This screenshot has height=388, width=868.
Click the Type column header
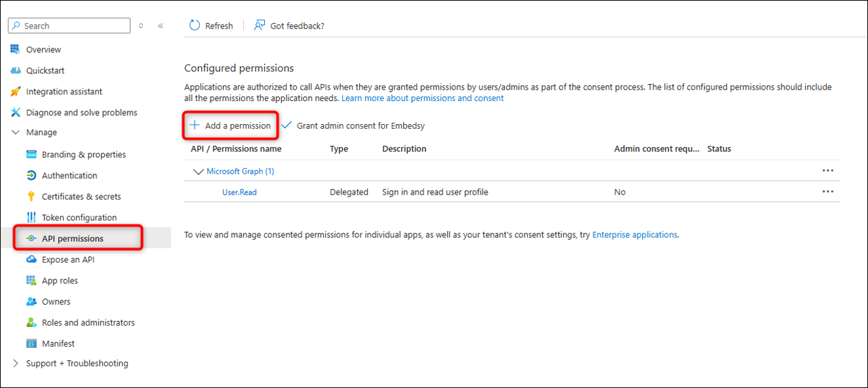pyautogui.click(x=339, y=149)
